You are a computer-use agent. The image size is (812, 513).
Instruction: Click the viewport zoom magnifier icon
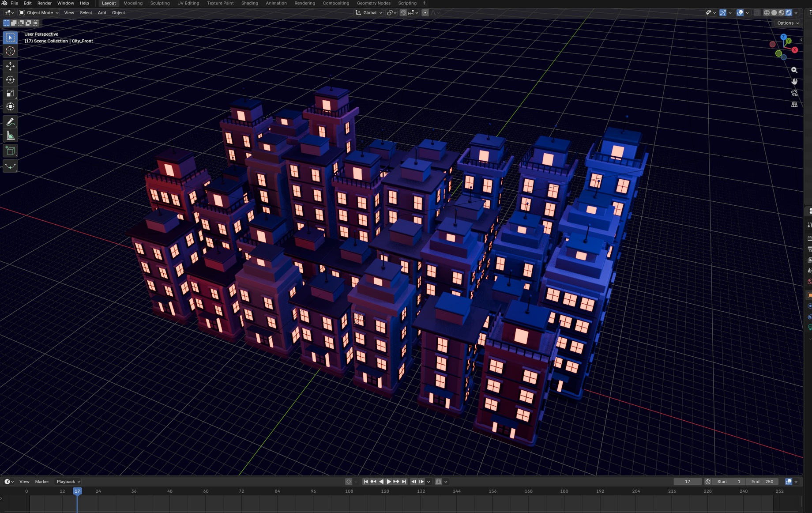794,70
